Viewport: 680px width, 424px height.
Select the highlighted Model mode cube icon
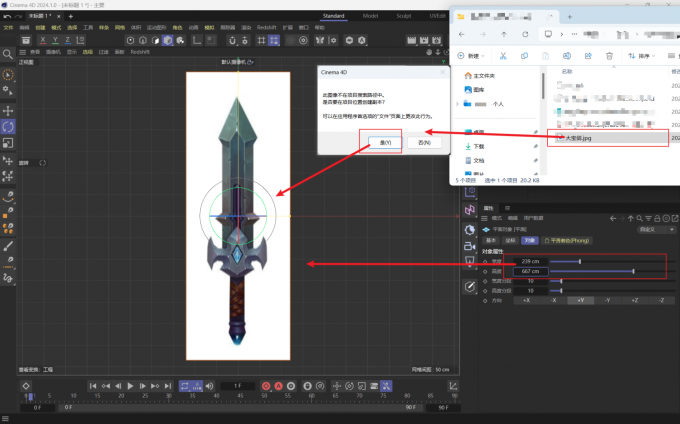pyautogui.click(x=168, y=40)
